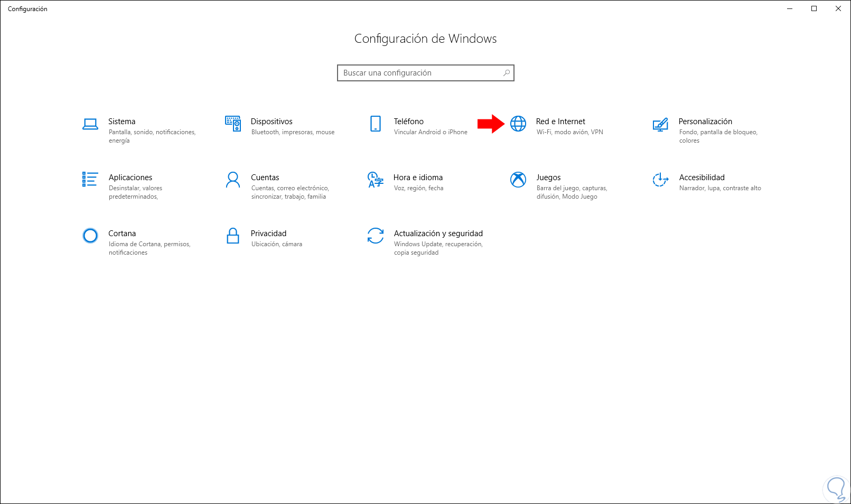Select the Hora e idioma title
Viewport: 851px width, 504px height.
(x=418, y=178)
